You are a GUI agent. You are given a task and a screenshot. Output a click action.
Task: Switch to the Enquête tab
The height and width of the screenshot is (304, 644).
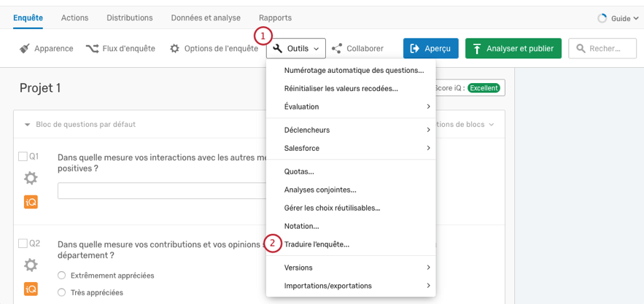pos(28,18)
